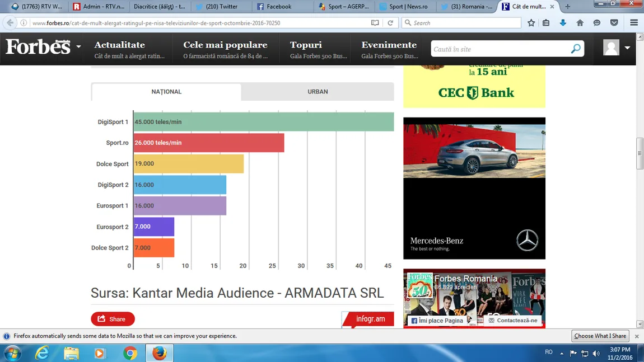The width and height of the screenshot is (644, 362).
Task: Switch to the RTV W... browser tab
Action: (x=36, y=7)
